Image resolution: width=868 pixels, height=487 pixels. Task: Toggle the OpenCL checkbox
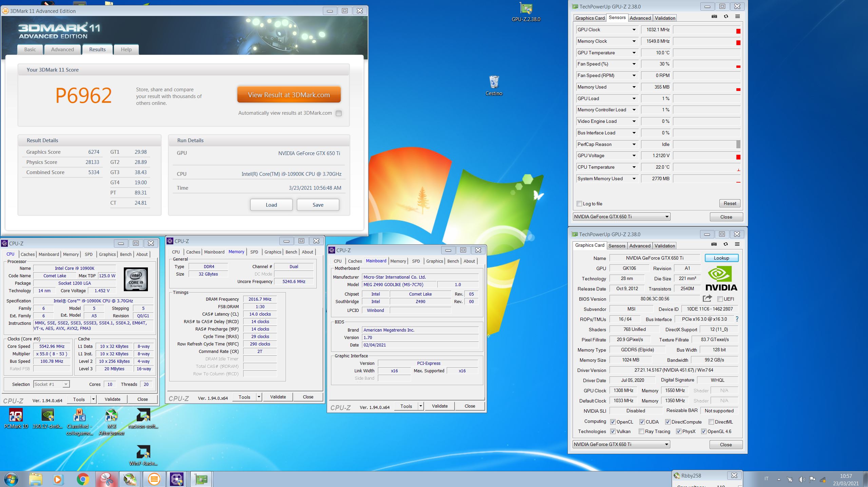click(613, 422)
